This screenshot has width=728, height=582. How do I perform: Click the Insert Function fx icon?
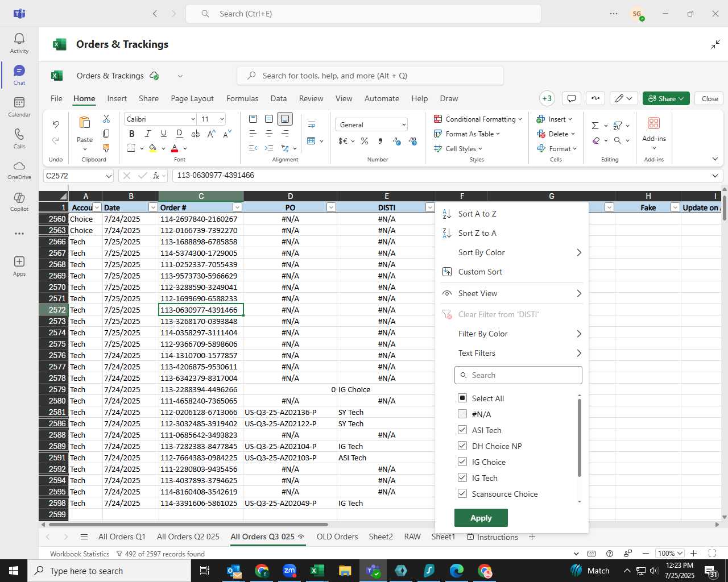coord(156,176)
